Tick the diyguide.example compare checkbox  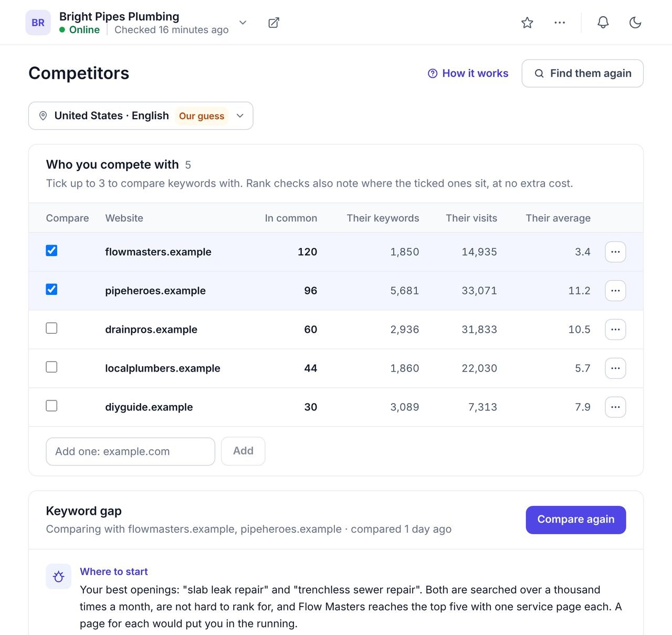[51, 406]
